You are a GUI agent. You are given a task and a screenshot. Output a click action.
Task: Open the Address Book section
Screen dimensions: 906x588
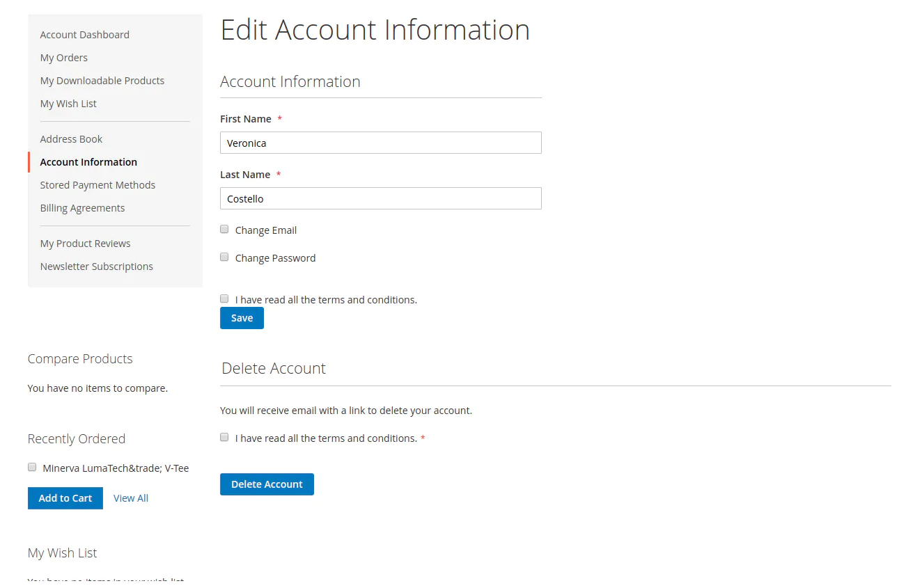pos(71,138)
